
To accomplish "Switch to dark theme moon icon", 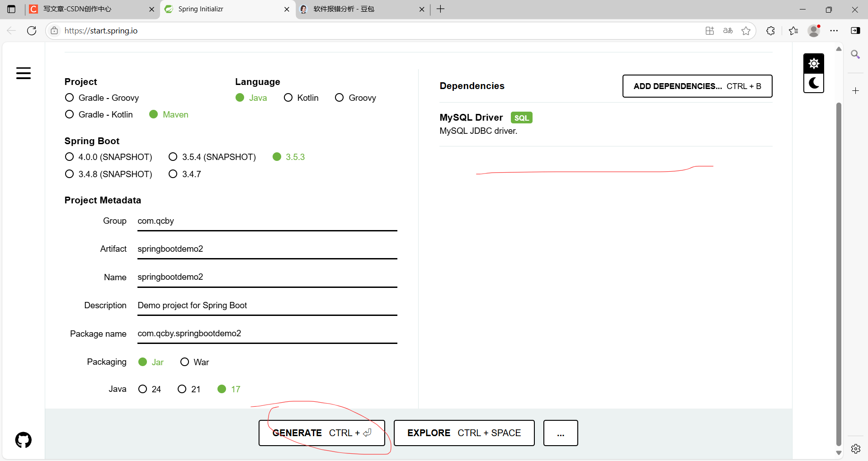I will click(814, 83).
